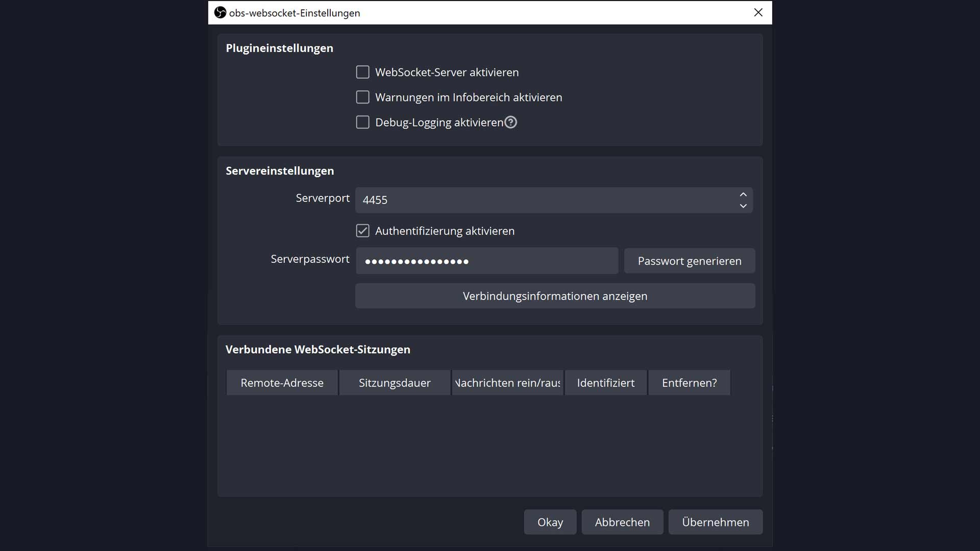This screenshot has width=980, height=551.
Task: Apply changes with Übernehmen button
Action: [715, 522]
